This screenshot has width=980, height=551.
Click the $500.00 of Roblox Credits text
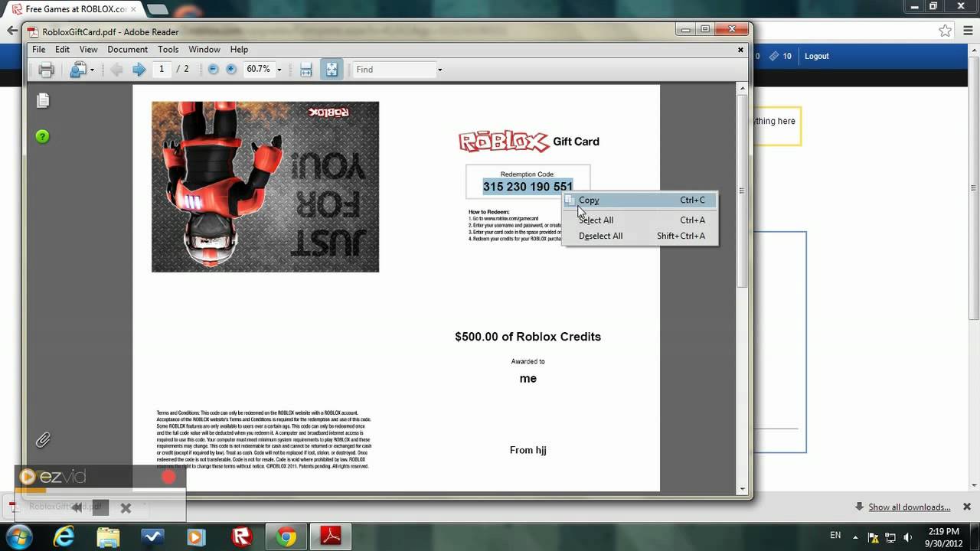pyautogui.click(x=528, y=337)
